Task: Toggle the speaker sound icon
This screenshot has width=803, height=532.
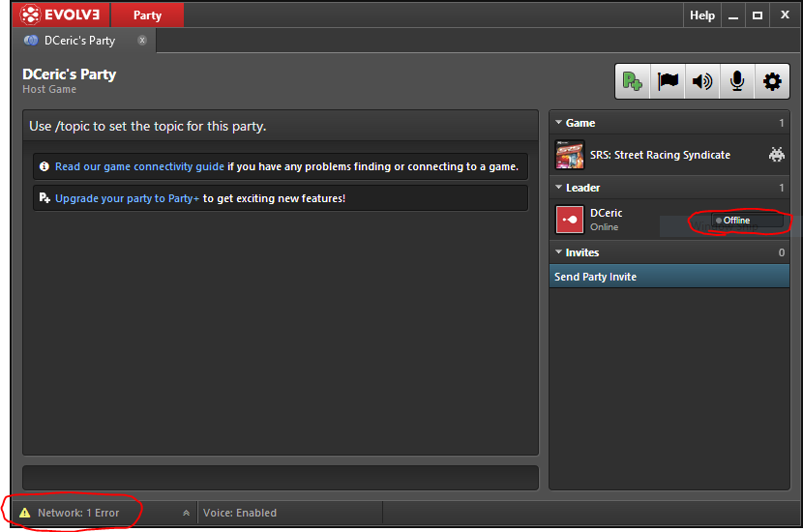Action: pos(702,81)
